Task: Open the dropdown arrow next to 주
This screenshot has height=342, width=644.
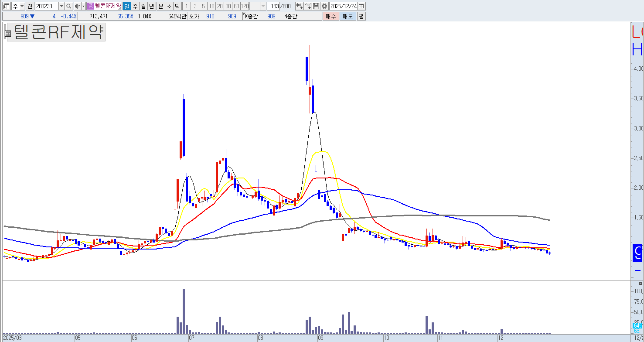Action: [22, 6]
